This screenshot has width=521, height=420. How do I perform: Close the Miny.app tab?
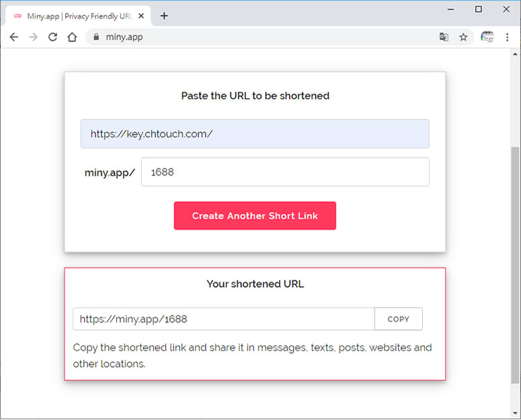click(141, 15)
